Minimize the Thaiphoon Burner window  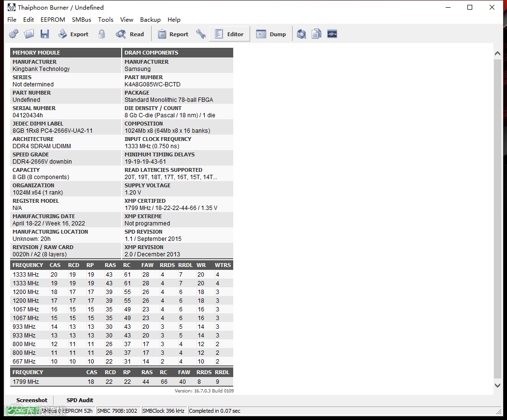(x=448, y=7)
